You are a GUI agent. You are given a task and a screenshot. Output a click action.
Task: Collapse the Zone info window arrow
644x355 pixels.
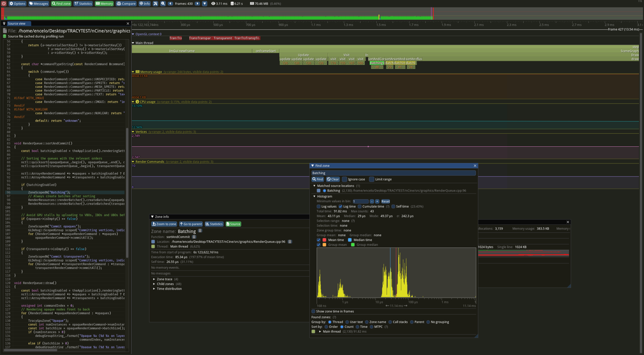[152, 217]
